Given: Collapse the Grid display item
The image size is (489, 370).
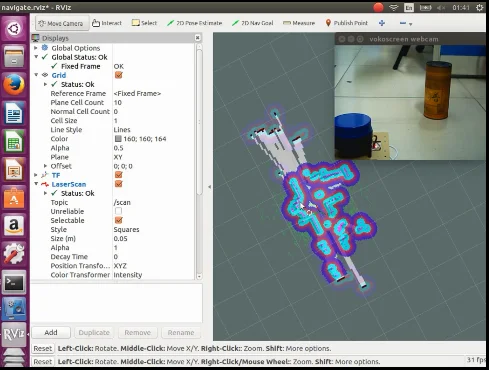Looking at the screenshot, I should [x=36, y=75].
